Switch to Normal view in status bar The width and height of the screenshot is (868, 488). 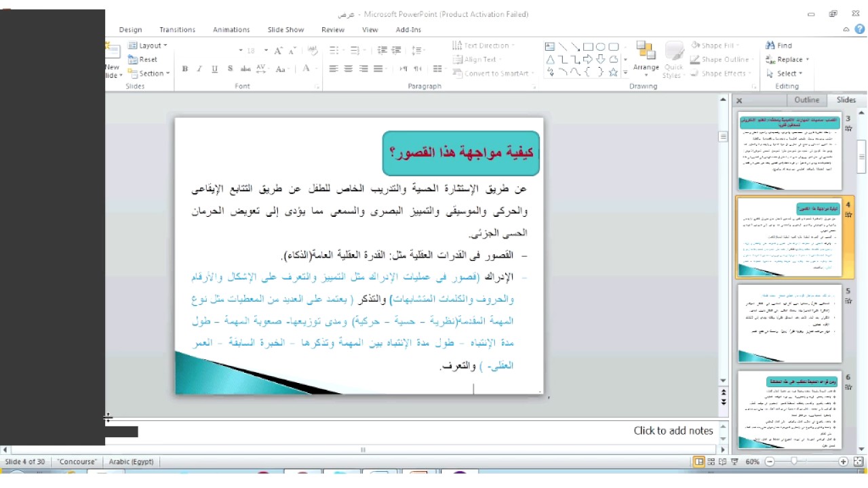[699, 462]
